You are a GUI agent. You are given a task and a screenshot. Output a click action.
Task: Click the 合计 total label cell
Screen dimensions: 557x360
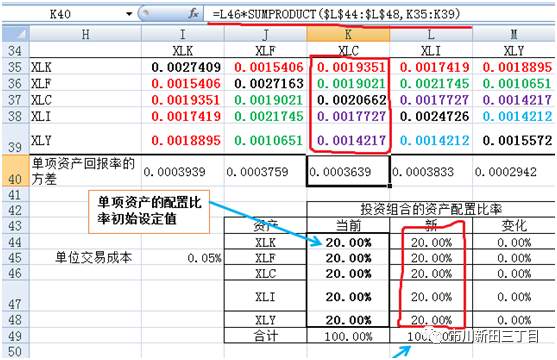265,336
